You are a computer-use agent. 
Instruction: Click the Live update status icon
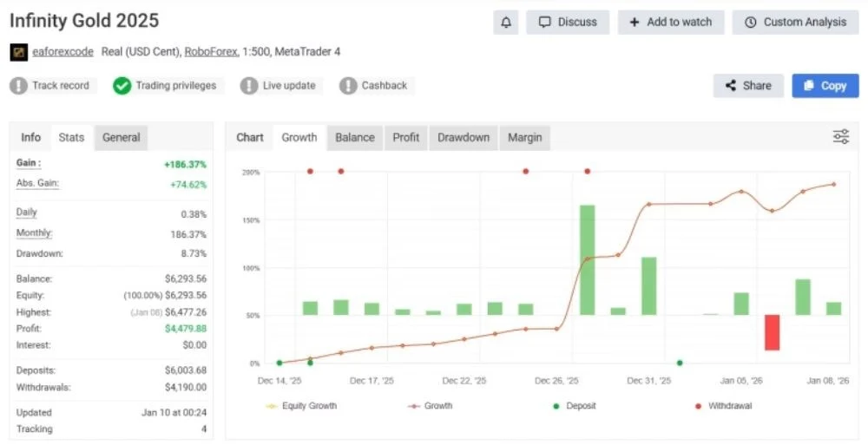pos(248,86)
